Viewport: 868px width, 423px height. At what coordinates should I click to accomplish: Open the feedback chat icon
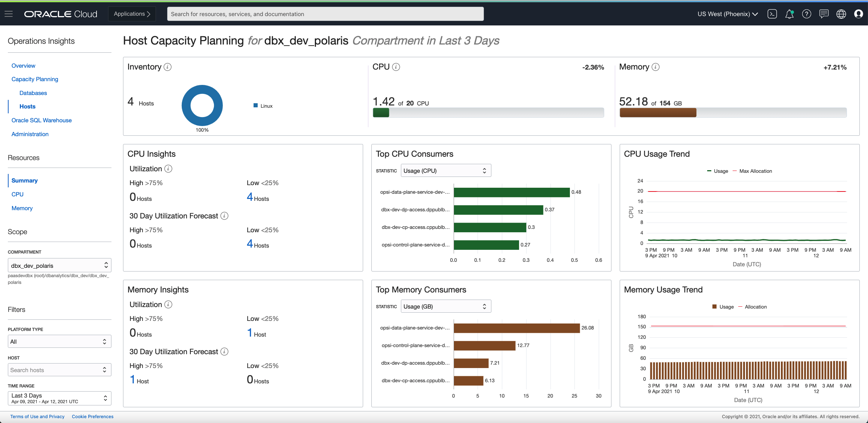point(824,14)
